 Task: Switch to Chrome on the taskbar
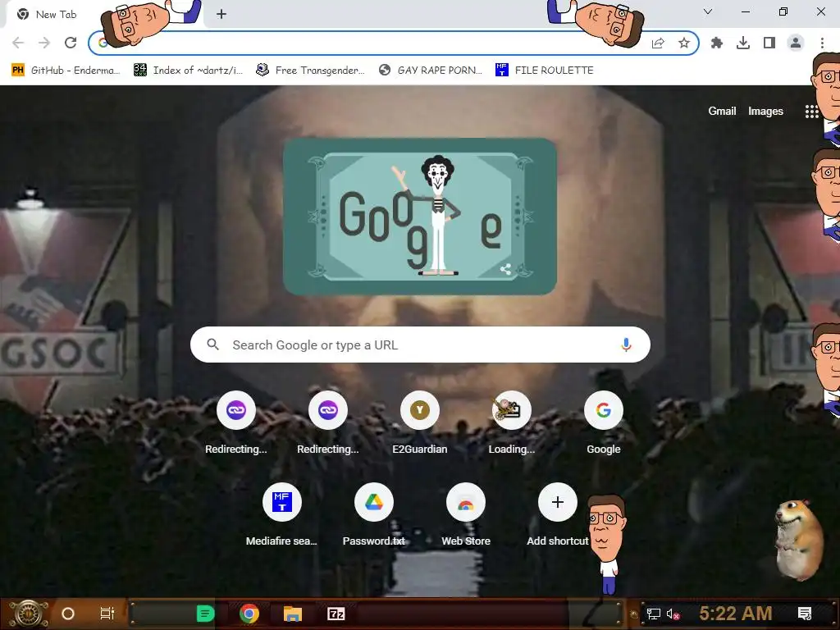click(249, 614)
